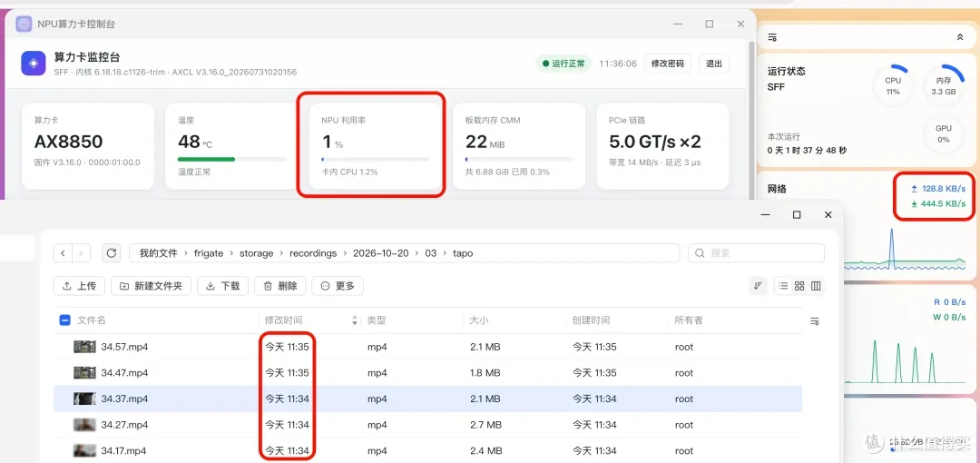Switch to column view

coord(816,286)
